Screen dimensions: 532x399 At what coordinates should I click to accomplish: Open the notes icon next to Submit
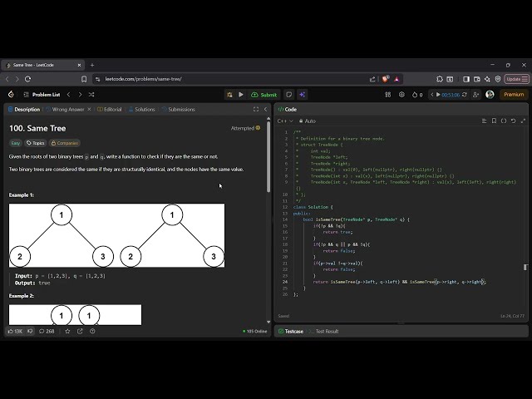click(x=288, y=95)
